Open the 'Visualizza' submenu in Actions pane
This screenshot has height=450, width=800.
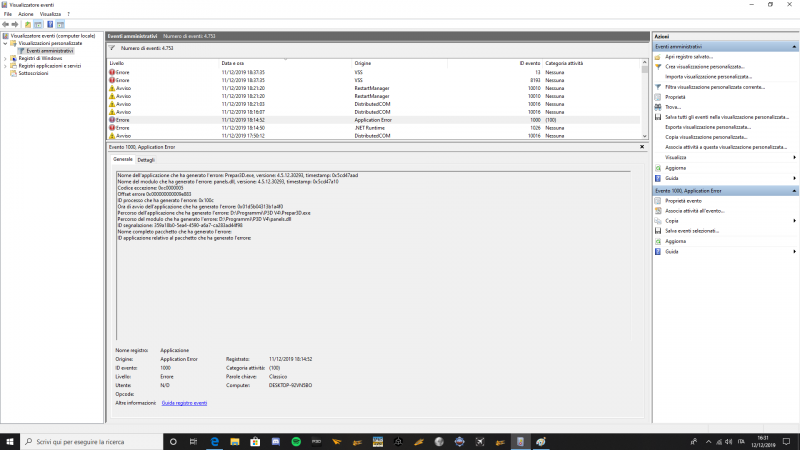coord(676,157)
